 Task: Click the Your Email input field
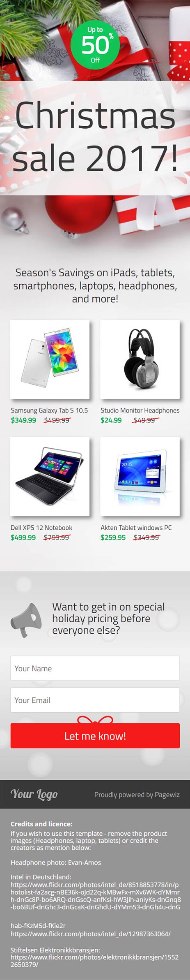[95, 700]
